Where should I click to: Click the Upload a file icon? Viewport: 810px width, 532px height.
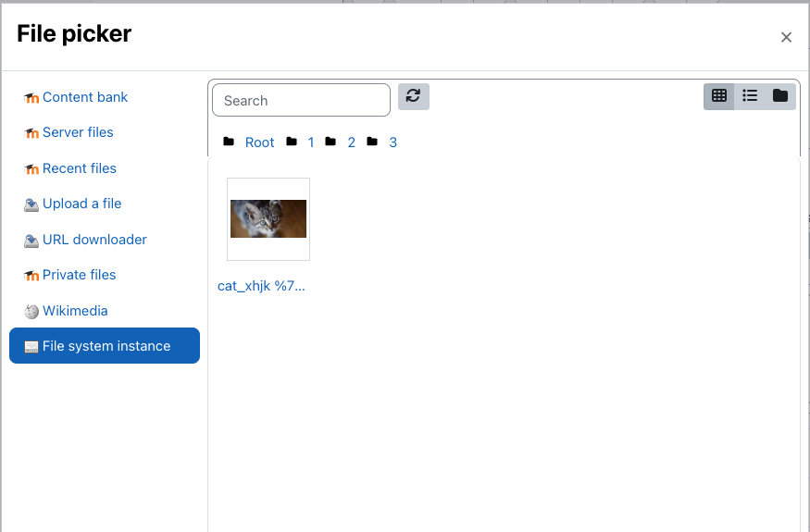point(31,205)
